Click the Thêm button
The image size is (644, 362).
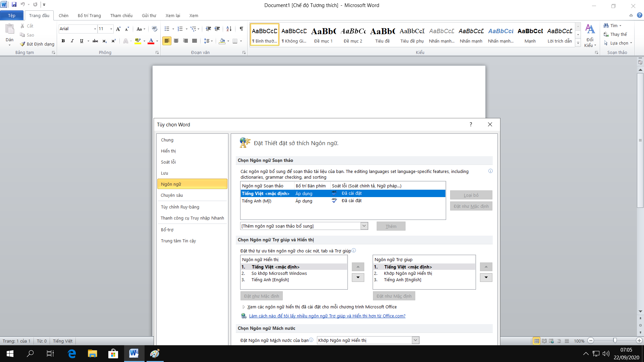tap(391, 226)
